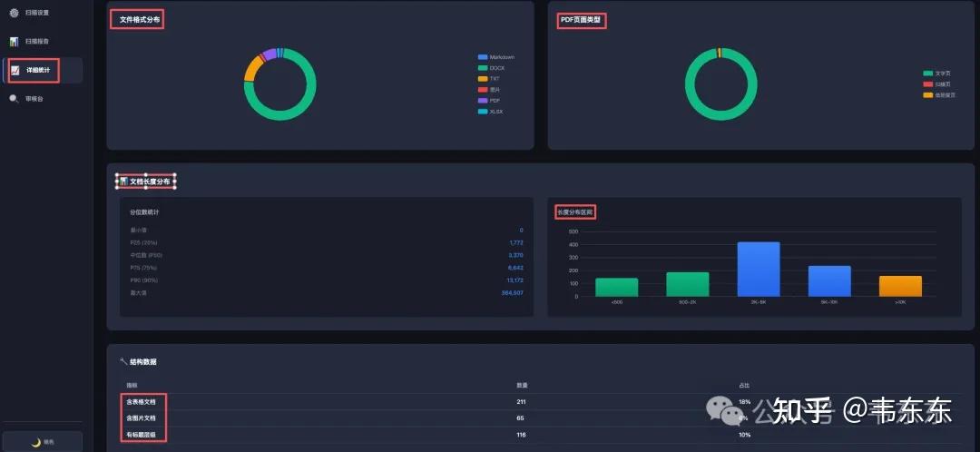
Task: Select the 扫描设置 menu label
Action: point(37,13)
